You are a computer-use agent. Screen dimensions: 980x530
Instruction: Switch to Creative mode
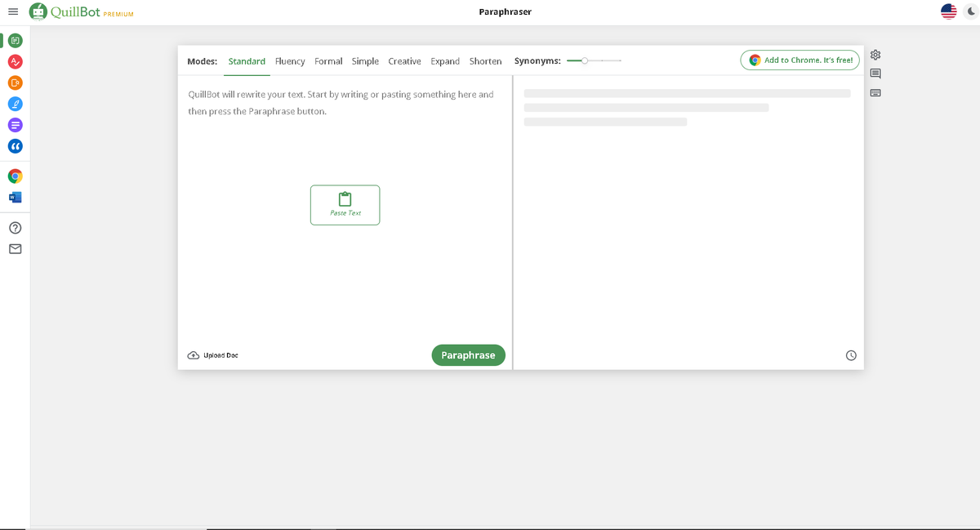pos(404,61)
